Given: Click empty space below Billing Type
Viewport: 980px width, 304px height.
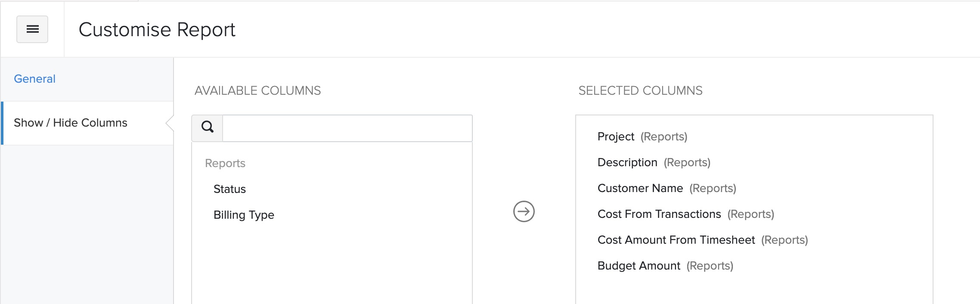Looking at the screenshot, I should 332,267.
